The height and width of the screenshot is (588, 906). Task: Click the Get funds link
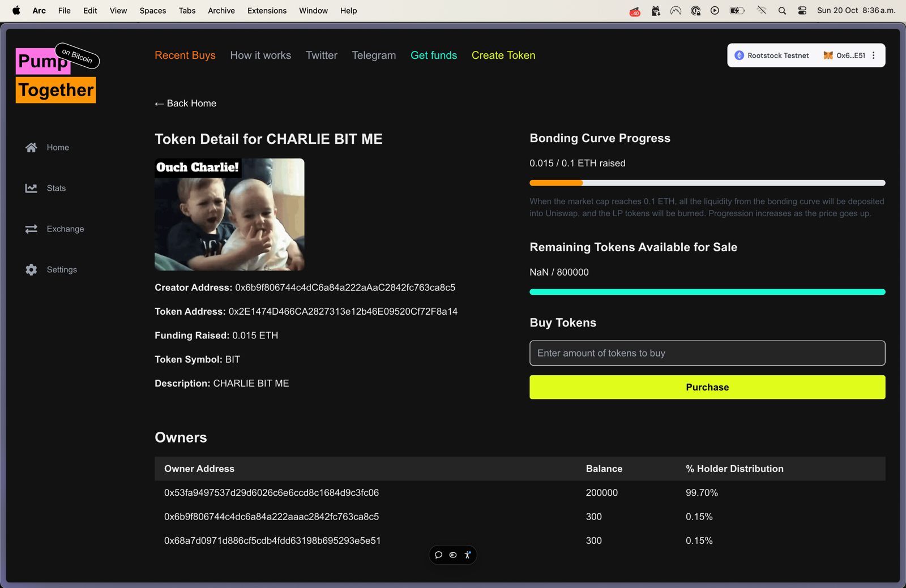pyautogui.click(x=434, y=55)
